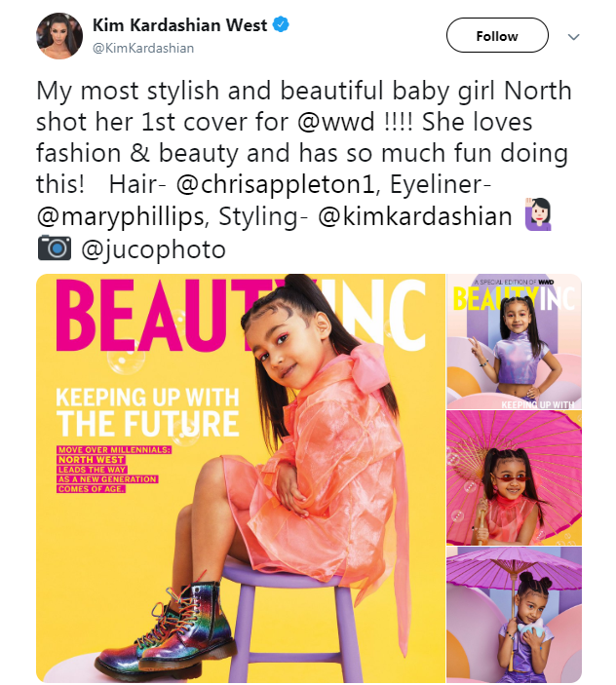Click the Follow button
This screenshot has height=685, width=616.
pyautogui.click(x=497, y=35)
